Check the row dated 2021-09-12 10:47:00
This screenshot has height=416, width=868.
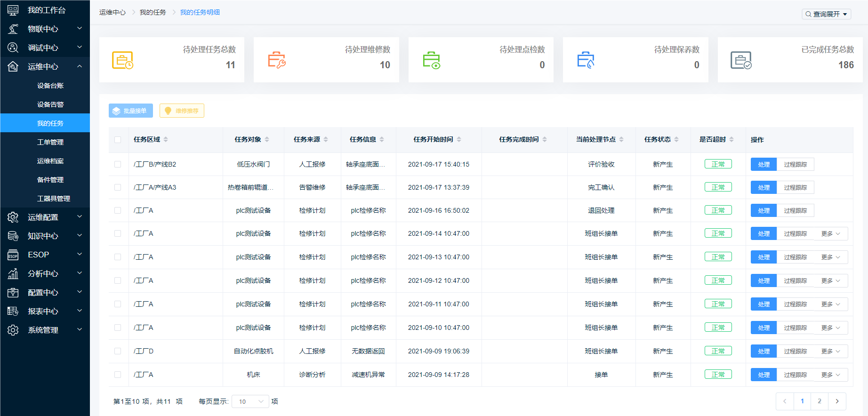pos(118,280)
